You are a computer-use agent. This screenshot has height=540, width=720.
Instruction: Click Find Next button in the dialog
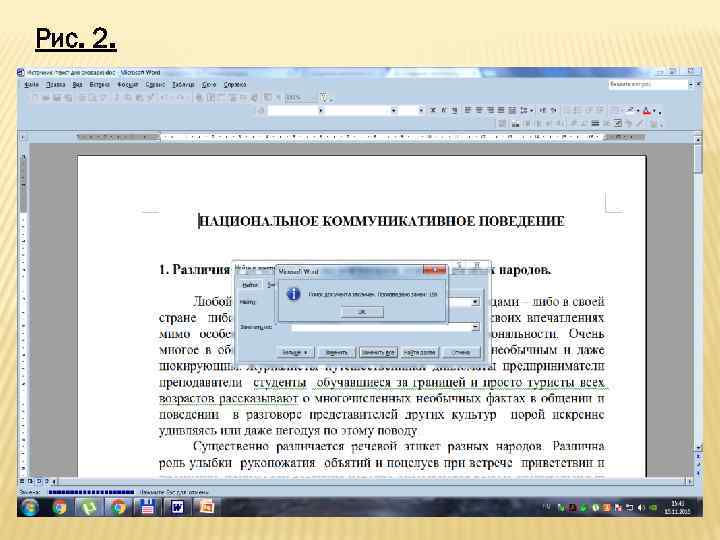tap(420, 352)
